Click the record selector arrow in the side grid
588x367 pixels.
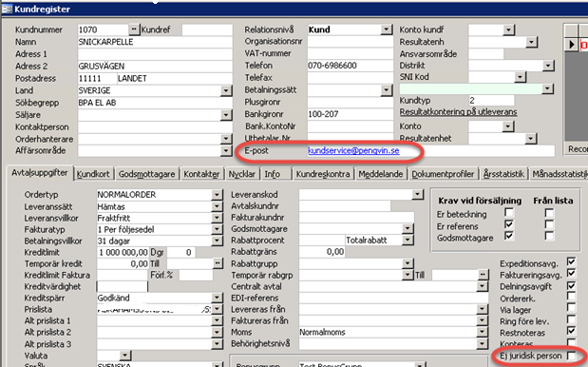pos(571,45)
